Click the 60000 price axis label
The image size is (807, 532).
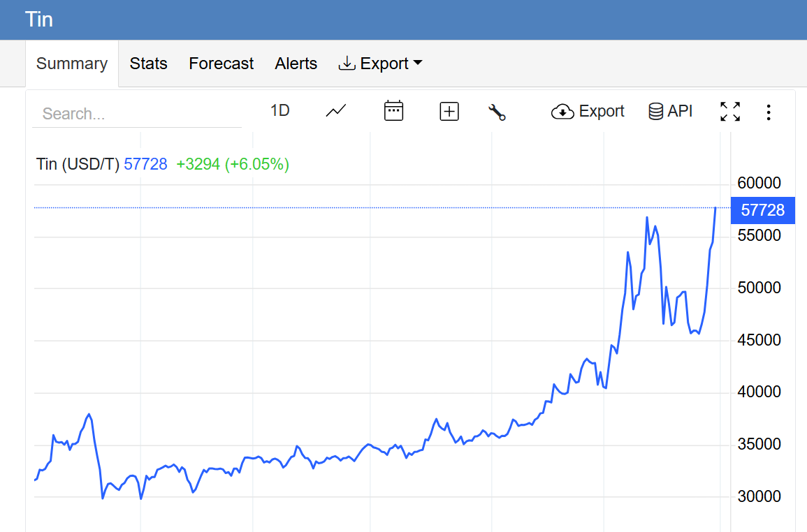pos(759,184)
